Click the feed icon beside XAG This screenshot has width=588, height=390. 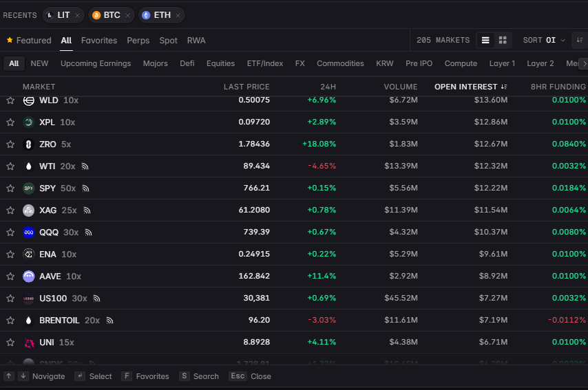87,210
